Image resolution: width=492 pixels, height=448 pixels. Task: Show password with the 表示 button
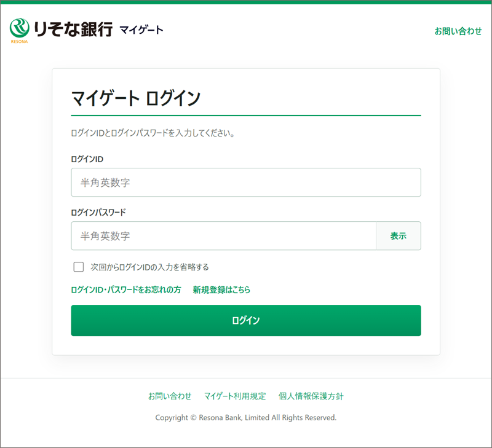coord(399,236)
